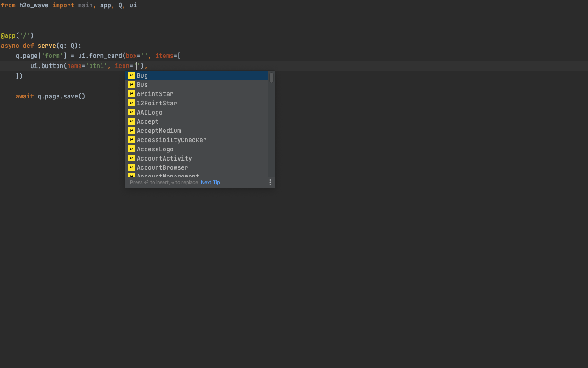Click the icon next to AADLogo
Viewport: 588px width, 368px height.
[x=131, y=112]
